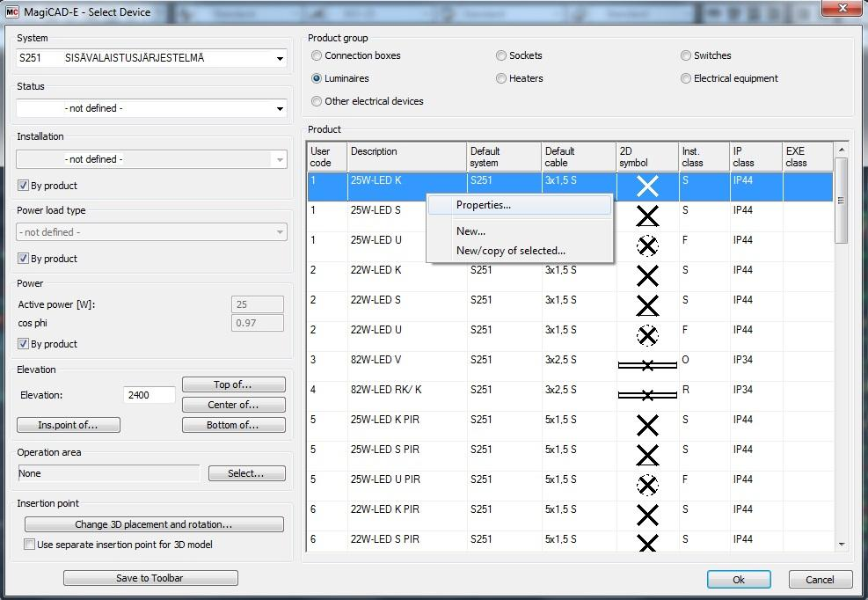Choose Properties... from the context menu
The image size is (868, 600).
click(520, 205)
